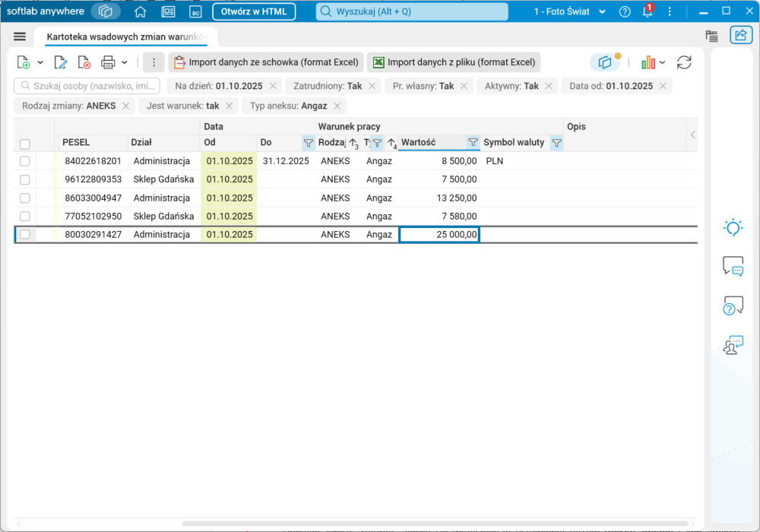Screen dimensions: 760x532
Task: Open the news/dashboard icon beside Home
Action: point(168,11)
